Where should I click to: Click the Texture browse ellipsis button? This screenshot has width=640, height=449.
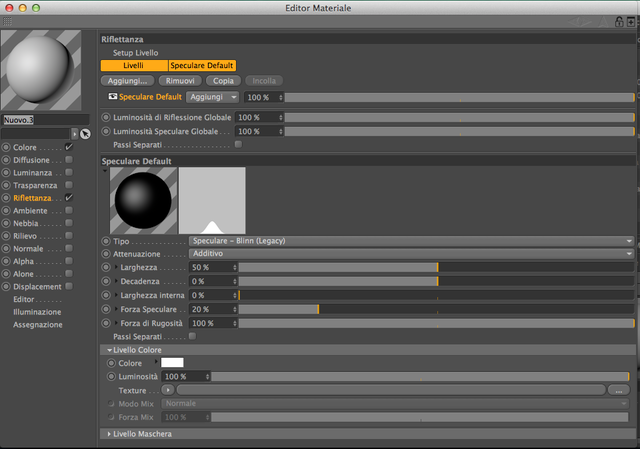point(619,390)
